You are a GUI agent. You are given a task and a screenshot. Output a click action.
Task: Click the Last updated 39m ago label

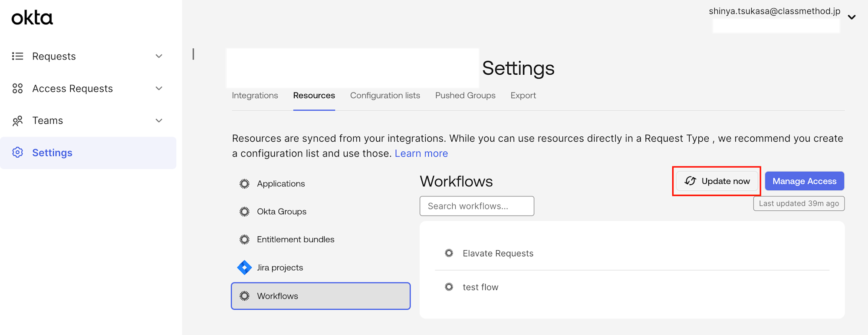pos(799,203)
